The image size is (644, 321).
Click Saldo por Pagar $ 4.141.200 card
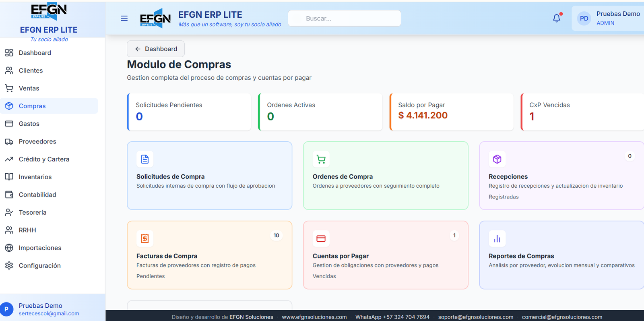(452, 112)
